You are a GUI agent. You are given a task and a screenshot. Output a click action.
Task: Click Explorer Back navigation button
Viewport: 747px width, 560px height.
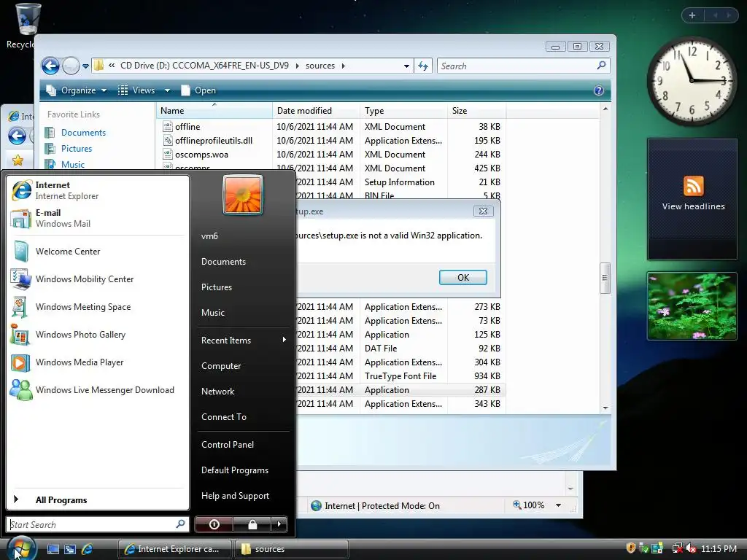50,66
